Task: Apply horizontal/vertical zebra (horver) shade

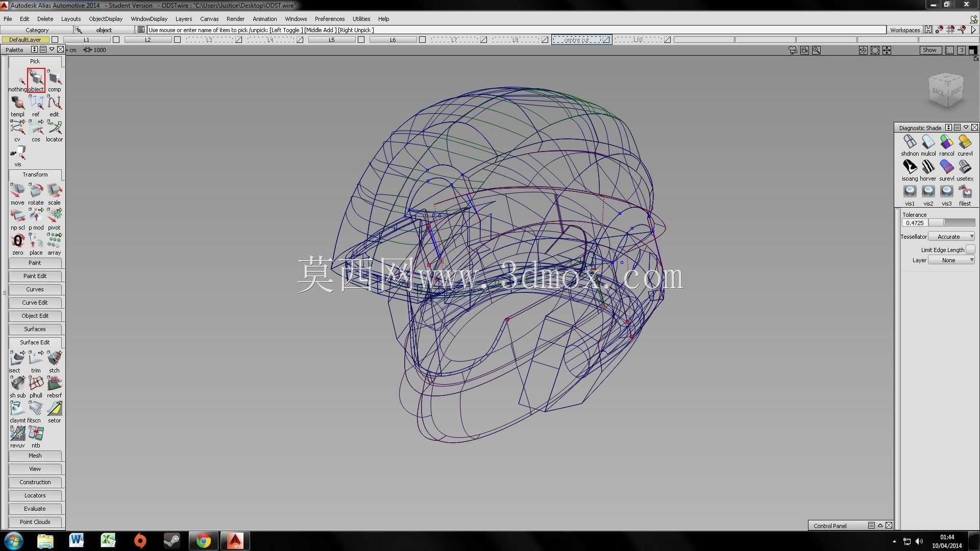Action: point(928,170)
